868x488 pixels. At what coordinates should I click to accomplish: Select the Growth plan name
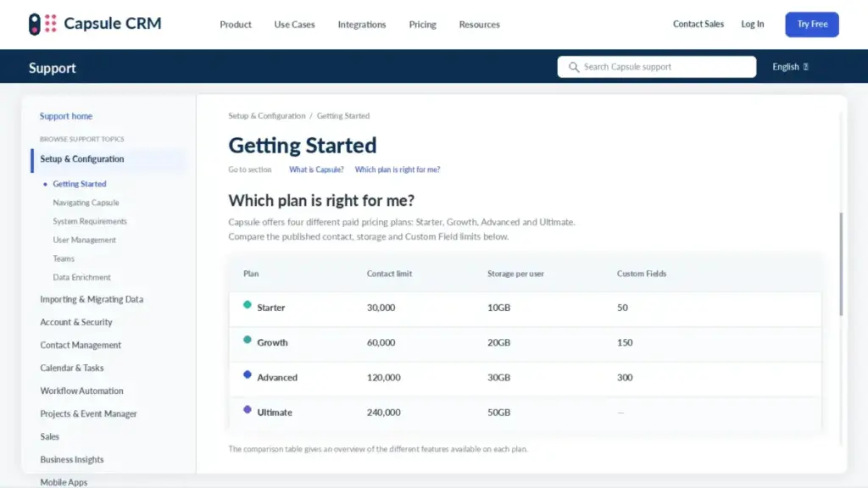point(272,342)
